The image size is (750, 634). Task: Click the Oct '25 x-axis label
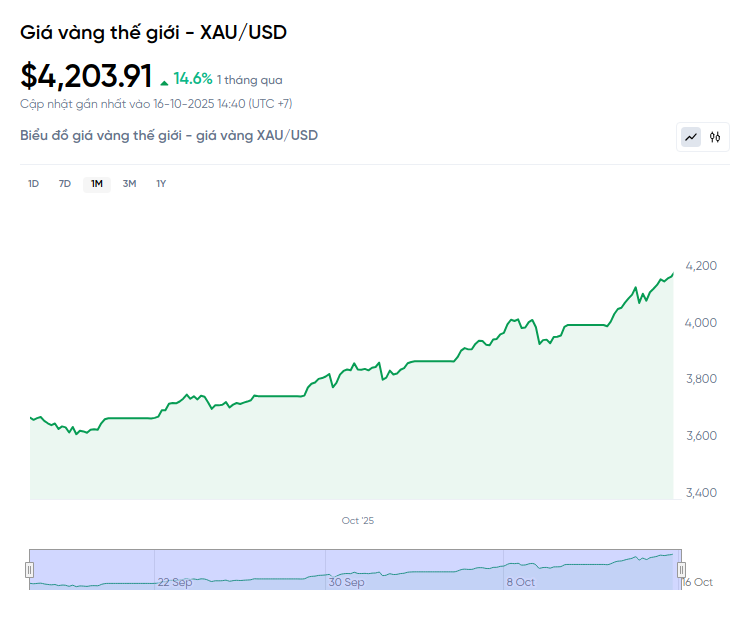tap(357, 521)
